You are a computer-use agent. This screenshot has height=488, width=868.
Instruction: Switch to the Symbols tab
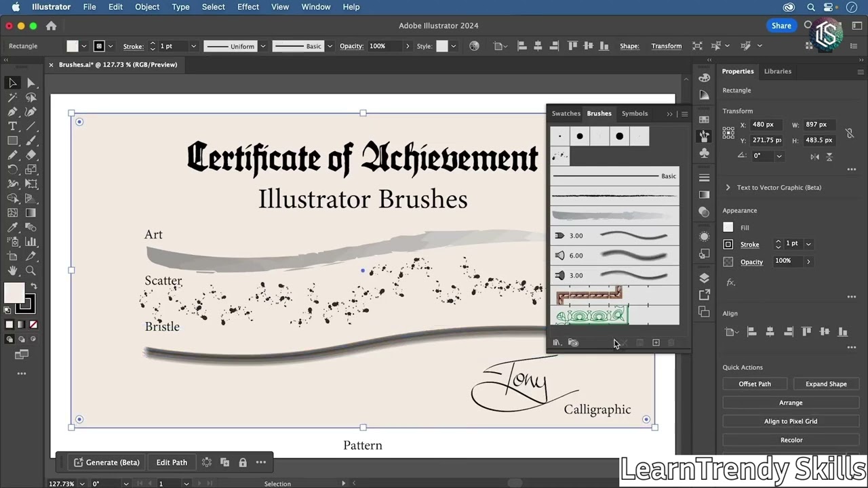(635, 113)
